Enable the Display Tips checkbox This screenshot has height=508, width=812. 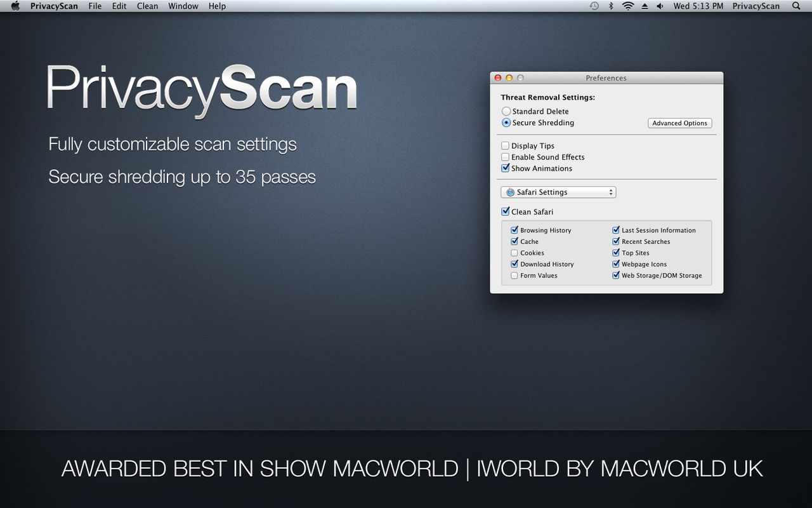[506, 145]
